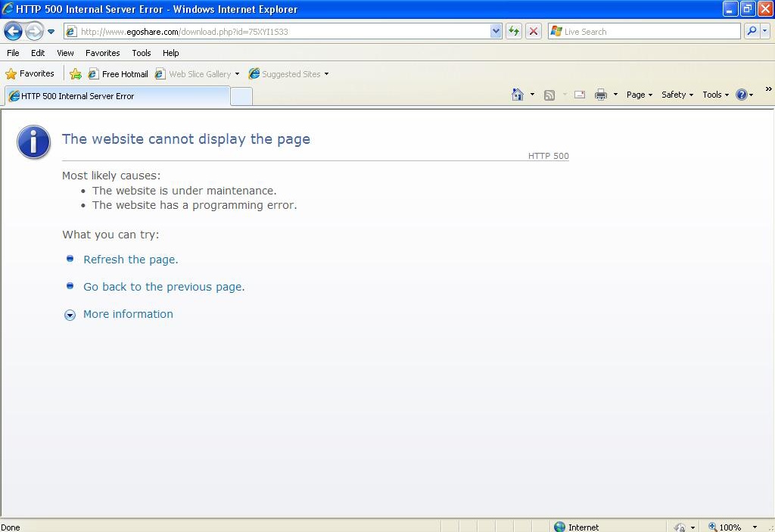The image size is (775, 532).
Task: Click the HTTP 500 error code text
Action: coord(548,156)
